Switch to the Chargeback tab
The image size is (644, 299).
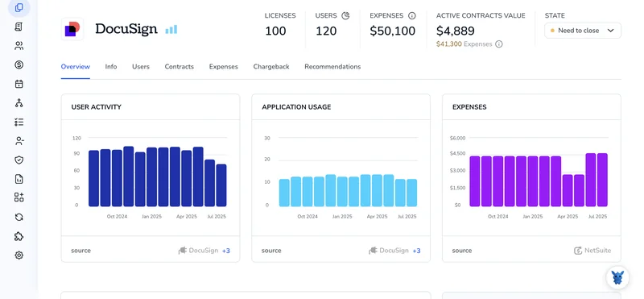[271, 67]
